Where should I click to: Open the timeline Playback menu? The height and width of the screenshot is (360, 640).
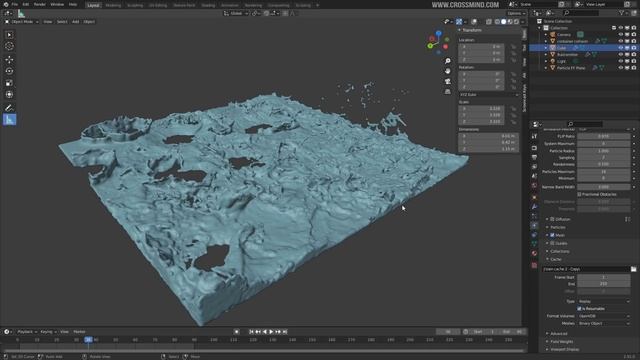[27, 332]
